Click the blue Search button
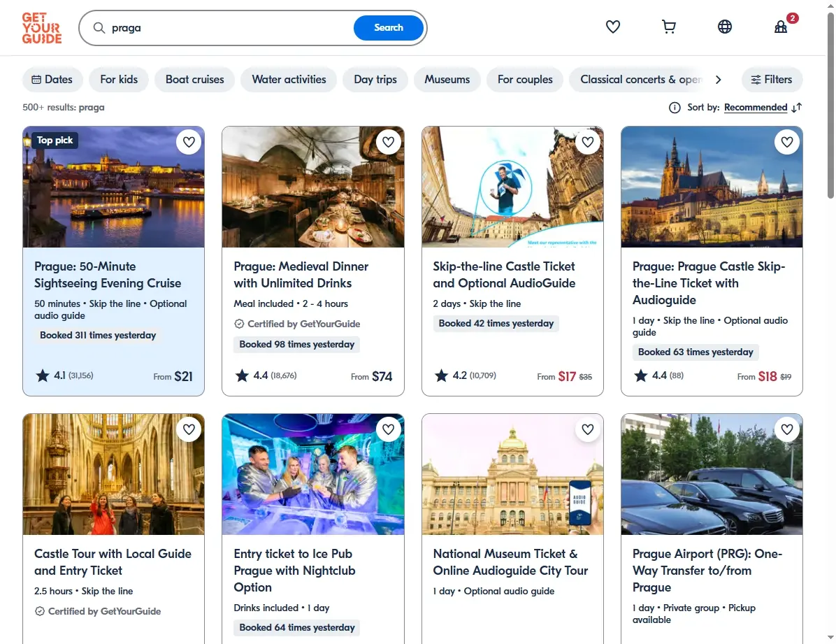Viewport: 836px width, 644px height. 388,28
